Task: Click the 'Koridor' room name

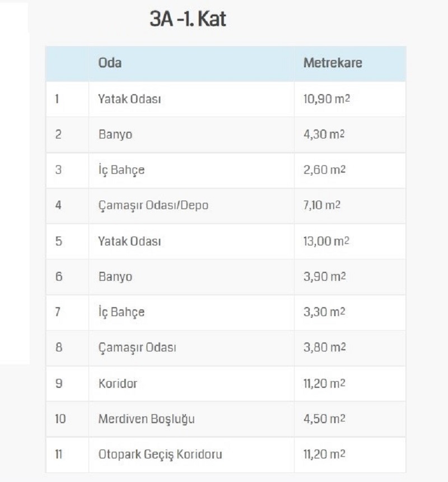Action: tap(118, 383)
